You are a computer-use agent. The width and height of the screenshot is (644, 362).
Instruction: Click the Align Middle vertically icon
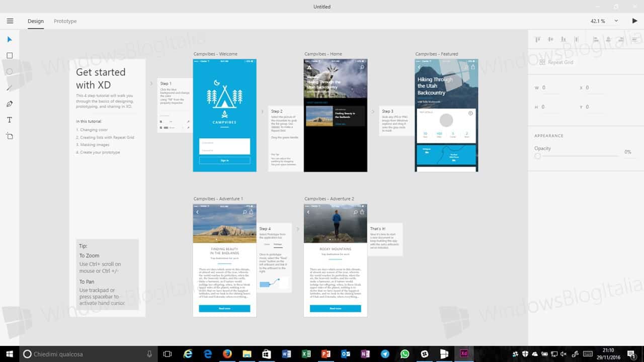point(550,39)
